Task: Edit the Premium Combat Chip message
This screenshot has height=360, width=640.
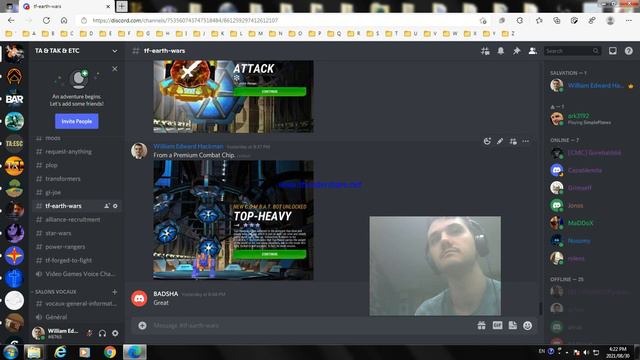Action: [x=500, y=141]
